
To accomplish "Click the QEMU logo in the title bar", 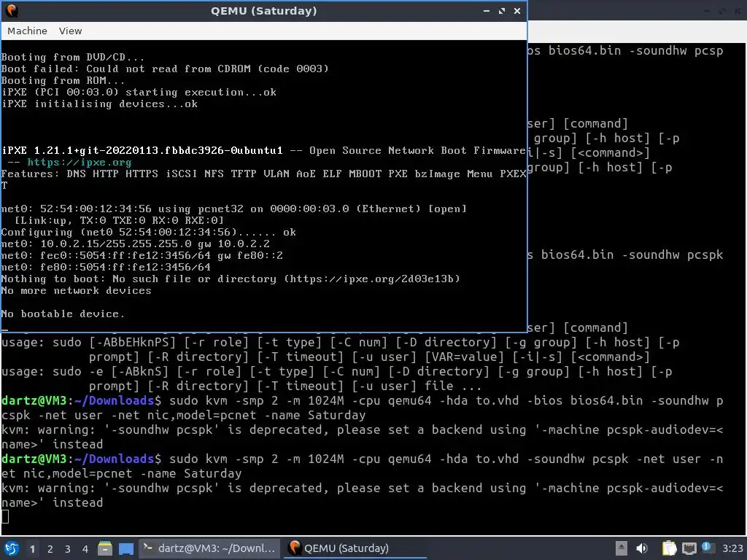I will point(12,10).
